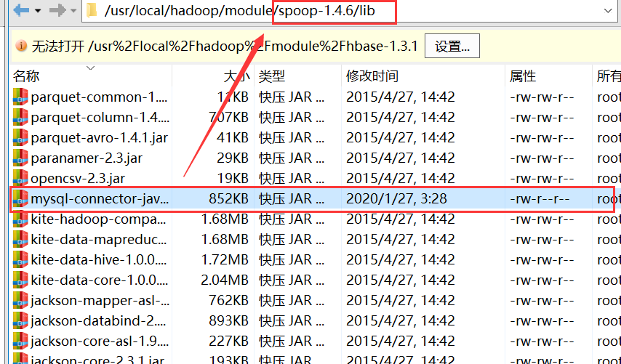Click the JAR icon of mysql-connector-java
Image resolution: width=621 pixels, height=364 pixels.
tap(20, 198)
